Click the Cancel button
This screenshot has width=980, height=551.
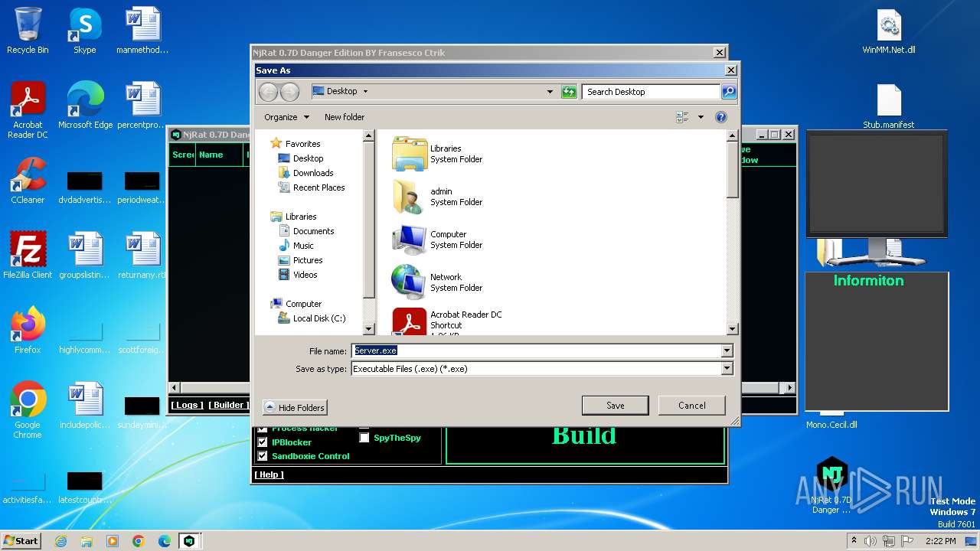coord(691,406)
